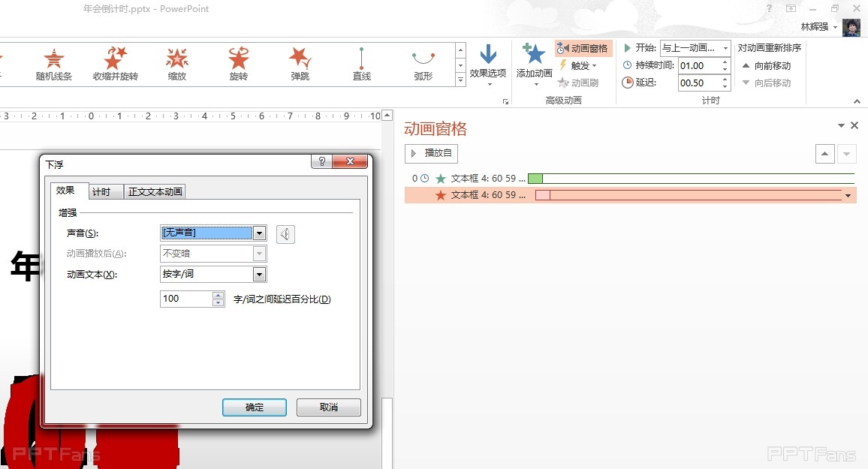Image resolution: width=868 pixels, height=469 pixels.
Task: Expand the 动画文本 dropdown
Action: pos(259,275)
